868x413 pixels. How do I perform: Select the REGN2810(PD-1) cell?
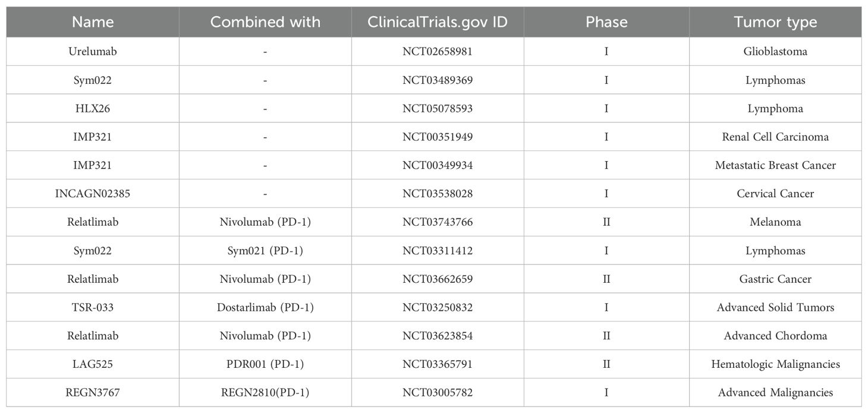(x=265, y=392)
